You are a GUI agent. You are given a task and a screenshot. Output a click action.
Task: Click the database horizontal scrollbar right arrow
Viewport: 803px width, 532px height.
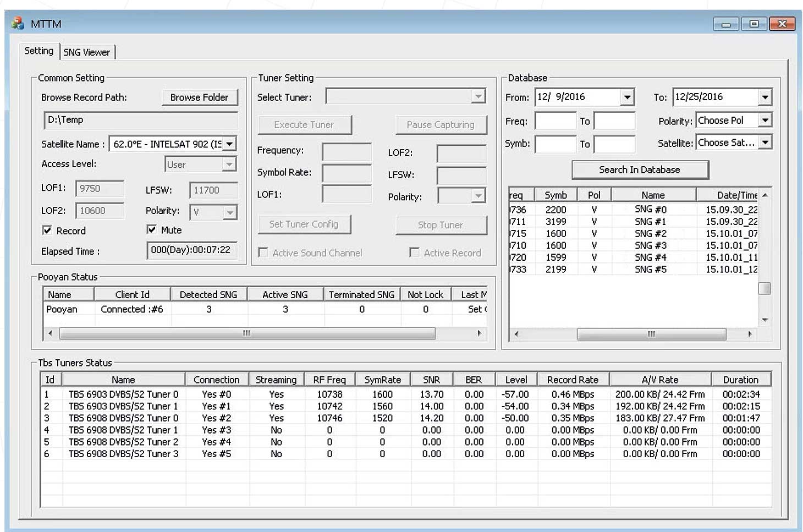(x=750, y=334)
